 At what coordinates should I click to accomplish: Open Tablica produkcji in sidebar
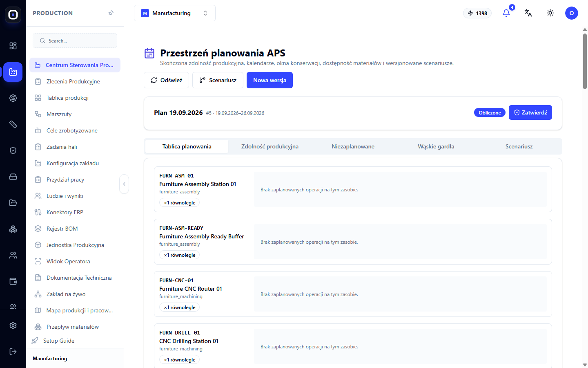click(x=75, y=98)
